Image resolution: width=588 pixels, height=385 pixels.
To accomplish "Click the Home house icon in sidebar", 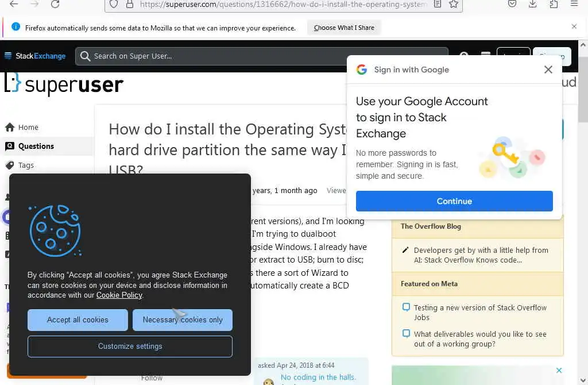I will 10,127.
